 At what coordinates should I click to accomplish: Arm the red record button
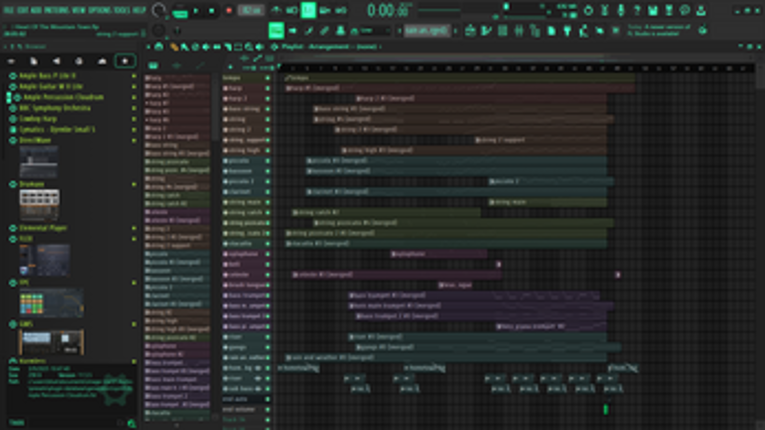point(228,11)
